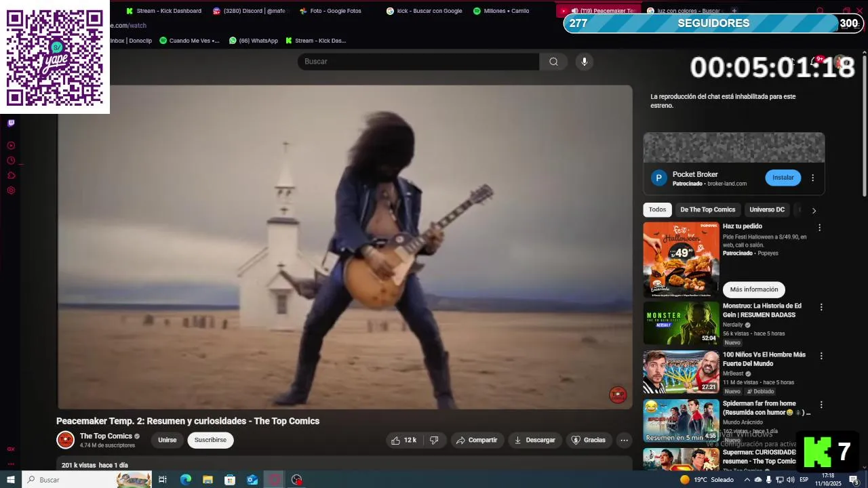Image resolution: width=868 pixels, height=488 pixels.
Task: Subscribe via the Suscribirse button
Action: [x=210, y=440]
